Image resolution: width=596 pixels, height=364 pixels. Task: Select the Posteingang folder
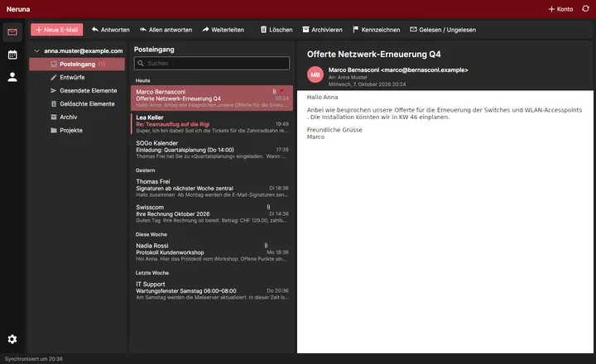[77, 65]
